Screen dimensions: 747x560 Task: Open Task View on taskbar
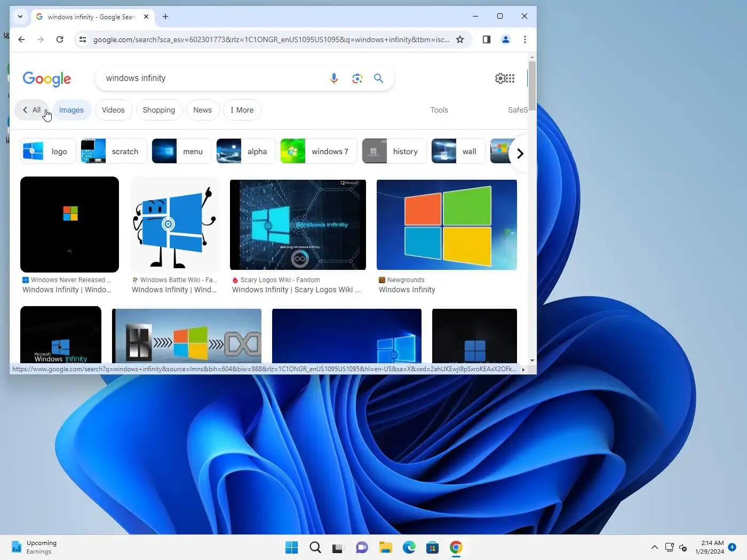pyautogui.click(x=338, y=547)
